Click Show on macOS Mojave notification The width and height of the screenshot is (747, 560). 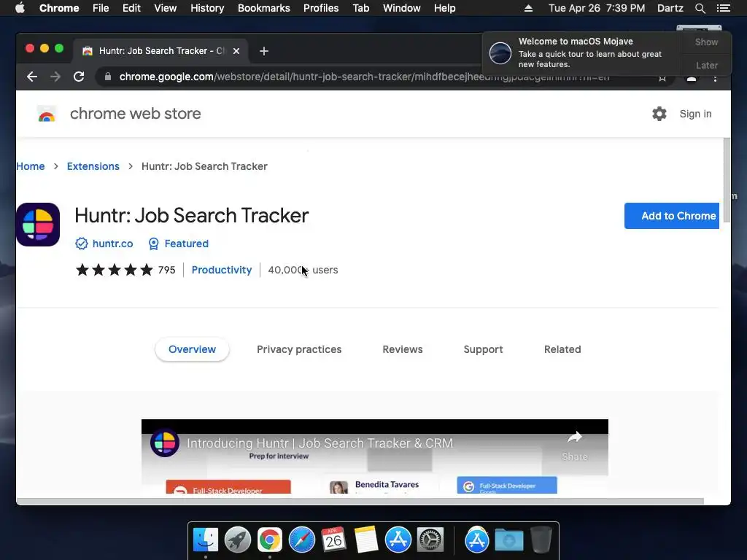tap(706, 42)
